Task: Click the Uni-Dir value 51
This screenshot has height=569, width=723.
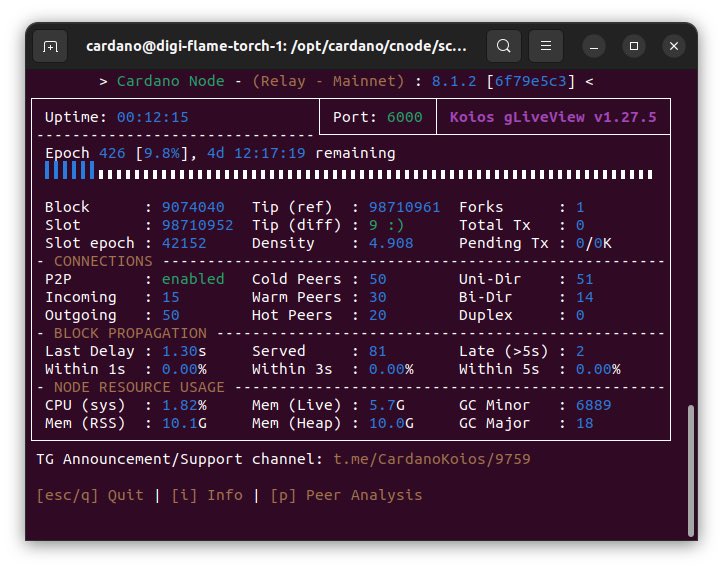Action: [585, 279]
